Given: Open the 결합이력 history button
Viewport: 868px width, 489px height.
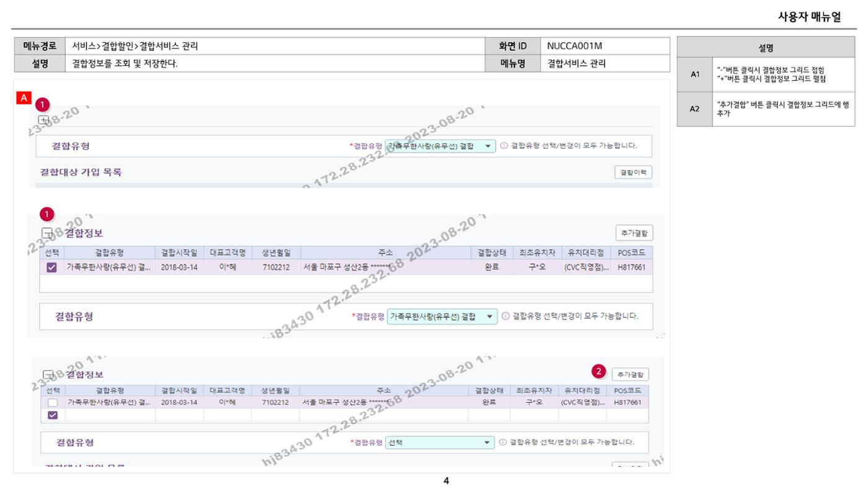Looking at the screenshot, I should 633,173.
